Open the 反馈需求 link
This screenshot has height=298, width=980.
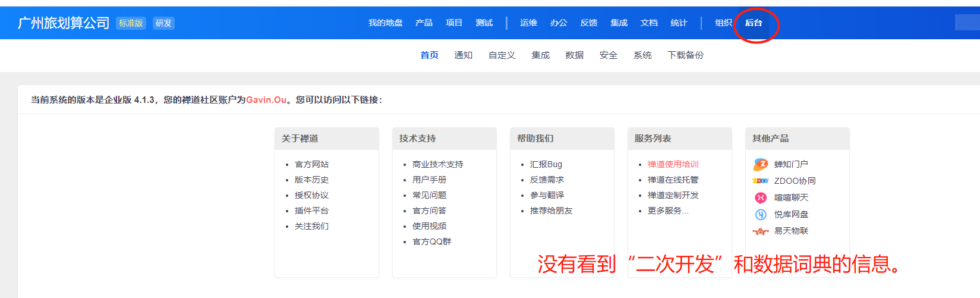point(547,180)
